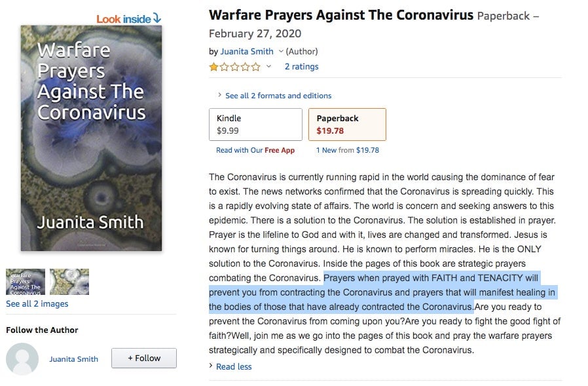Click the author profile avatar icon

(22, 359)
